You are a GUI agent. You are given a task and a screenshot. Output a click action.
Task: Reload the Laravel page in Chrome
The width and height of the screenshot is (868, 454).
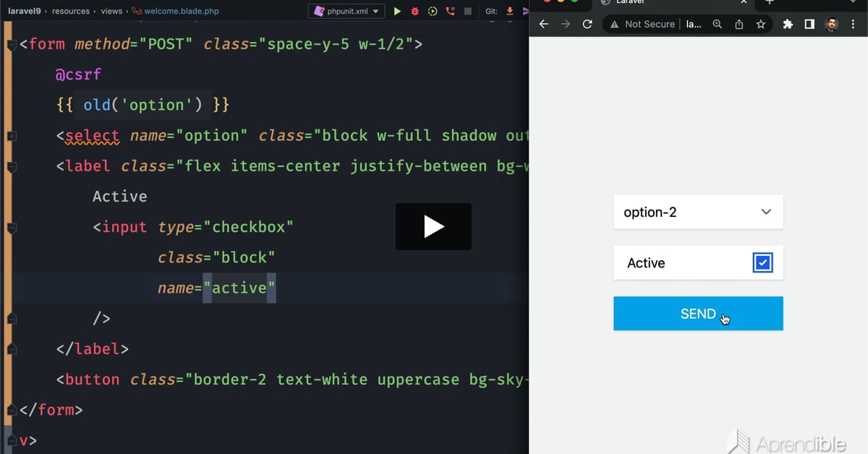pos(587,24)
